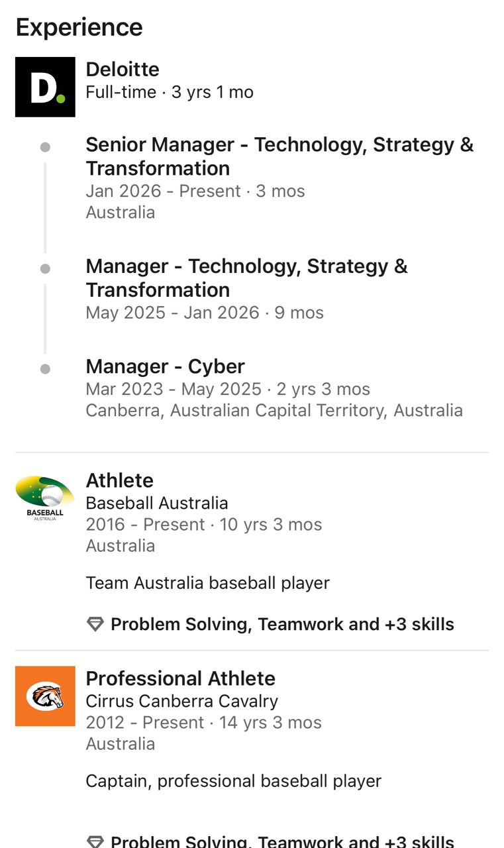The image size is (504, 848).
Task: Select the Manager - Cyber position title
Action: pos(165,366)
